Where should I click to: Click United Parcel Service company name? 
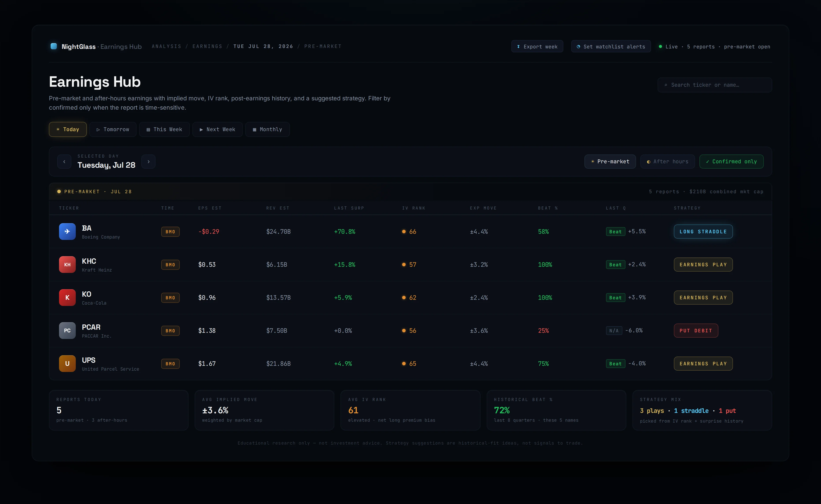coord(110,369)
